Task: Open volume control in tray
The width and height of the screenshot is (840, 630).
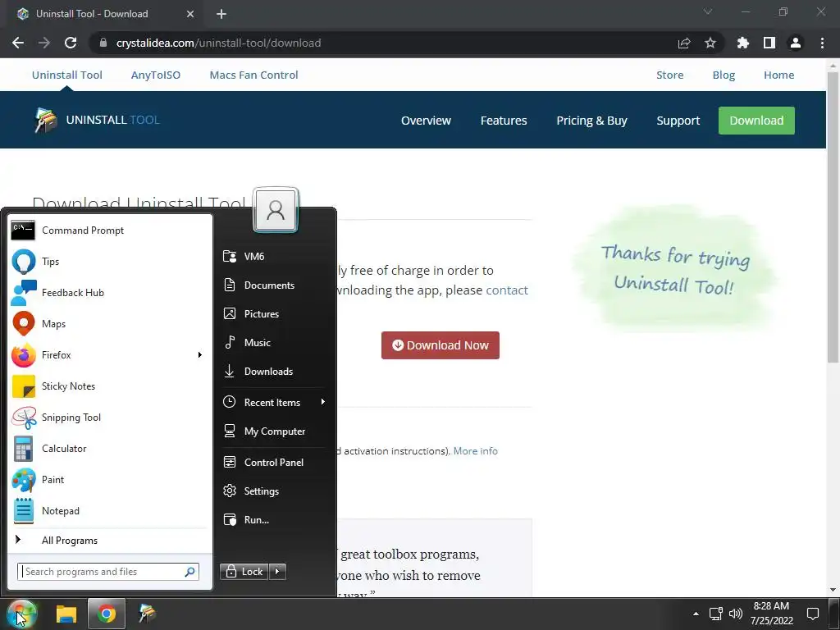Action: [x=736, y=614]
